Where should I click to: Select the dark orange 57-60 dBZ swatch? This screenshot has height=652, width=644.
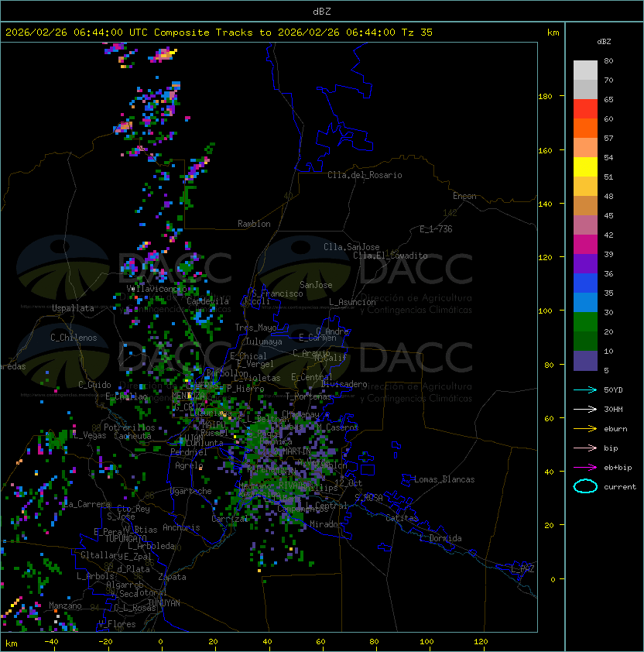[585, 128]
